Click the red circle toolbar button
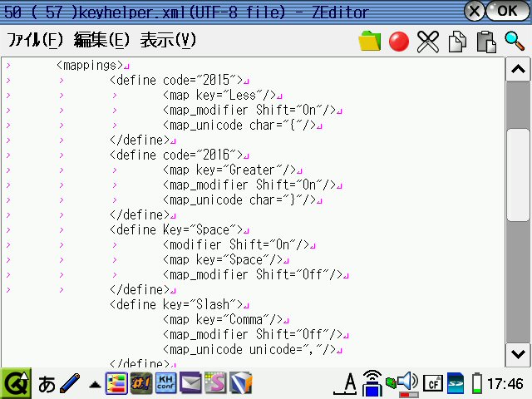 (399, 41)
